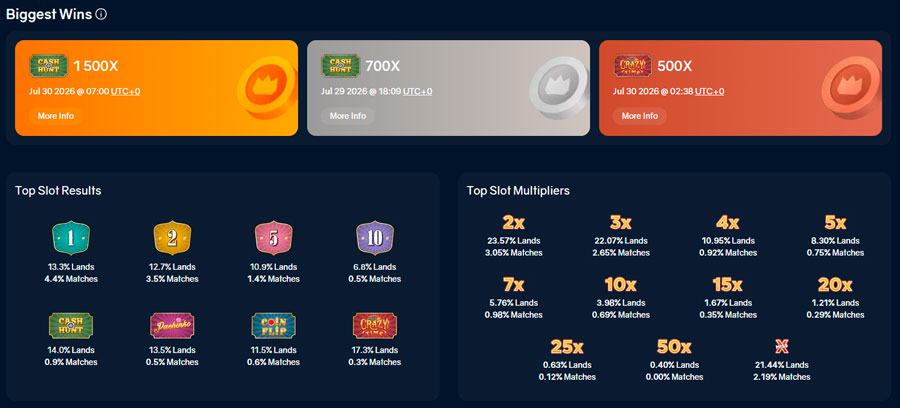Click the crossed-out X no-multiplier icon
Viewport: 900px width, 408px height.
[x=781, y=346]
